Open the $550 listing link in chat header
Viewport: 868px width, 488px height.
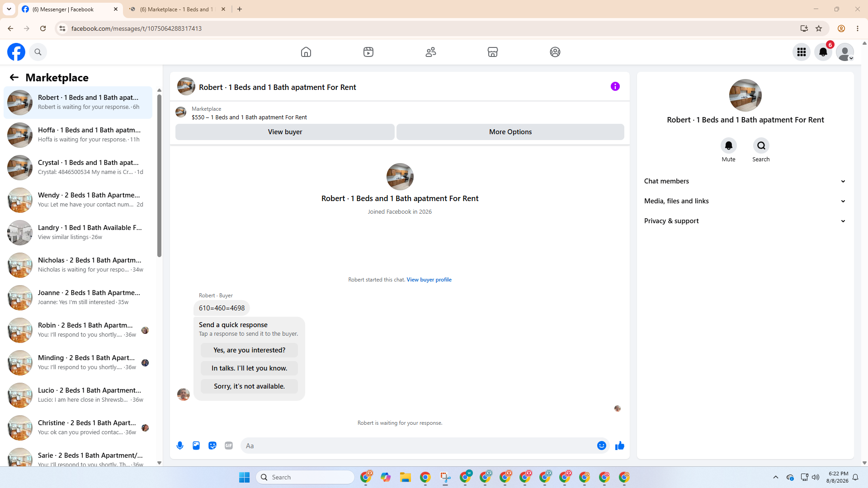(x=249, y=117)
